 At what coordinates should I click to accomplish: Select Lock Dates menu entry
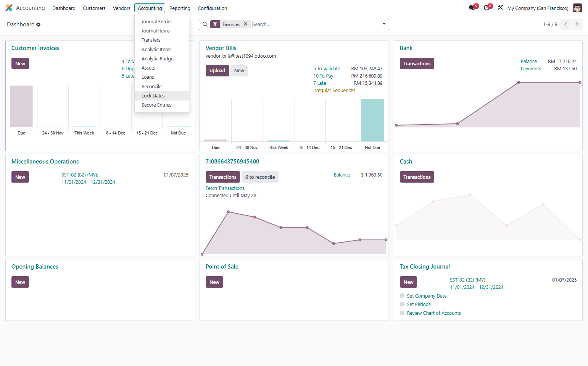162,96
